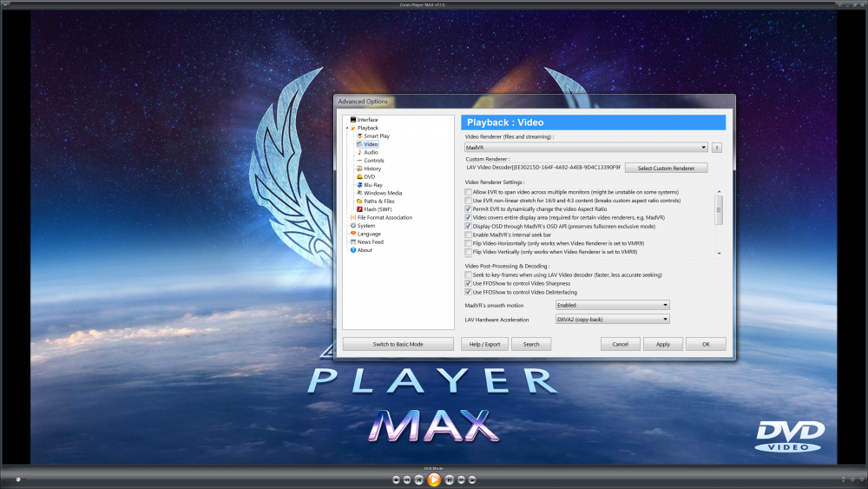868x489 pixels.
Task: Click the Flash (SWF) icon
Action: pos(359,209)
